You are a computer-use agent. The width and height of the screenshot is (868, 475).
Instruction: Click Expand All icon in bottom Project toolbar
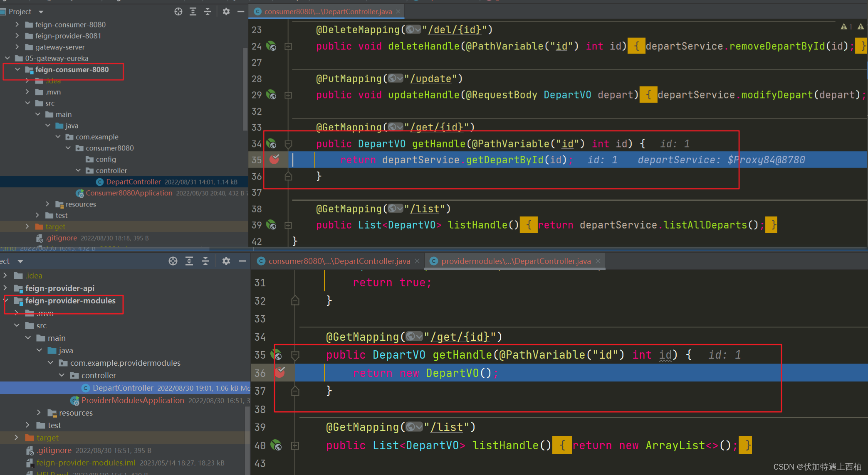(x=189, y=261)
